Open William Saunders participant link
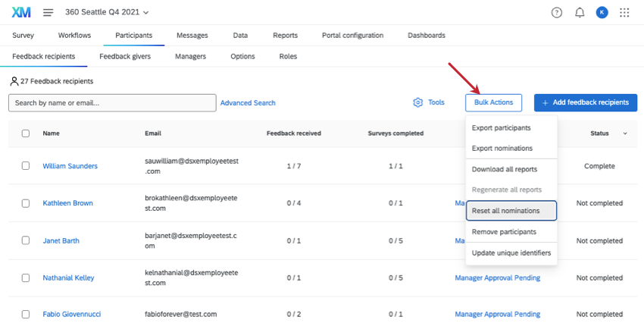Image resolution: width=644 pixels, height=323 pixels. click(x=70, y=166)
